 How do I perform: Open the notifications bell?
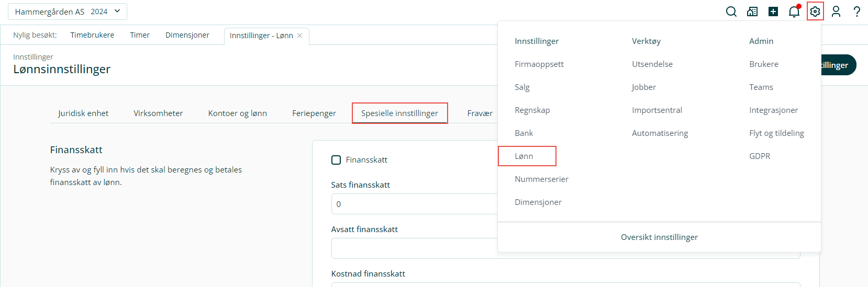794,12
